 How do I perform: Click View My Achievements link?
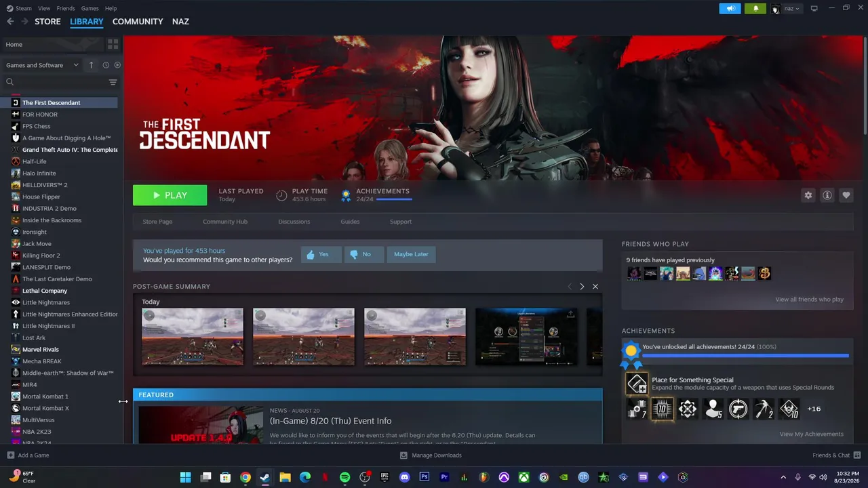[x=812, y=434]
